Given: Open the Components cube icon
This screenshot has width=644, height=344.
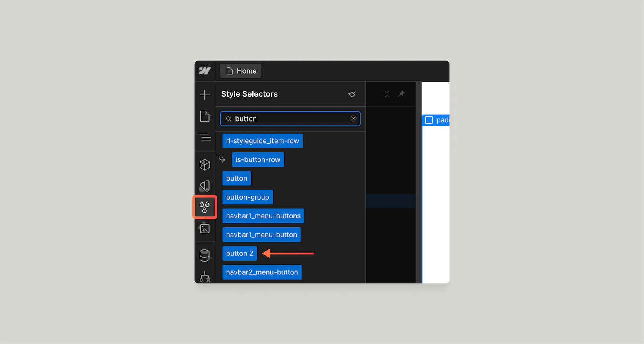Looking at the screenshot, I should point(205,165).
